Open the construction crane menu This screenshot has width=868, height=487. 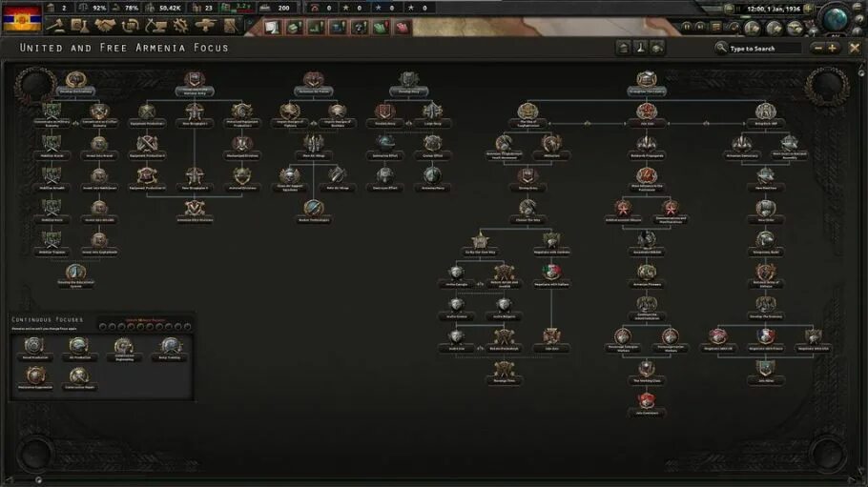pos(155,26)
